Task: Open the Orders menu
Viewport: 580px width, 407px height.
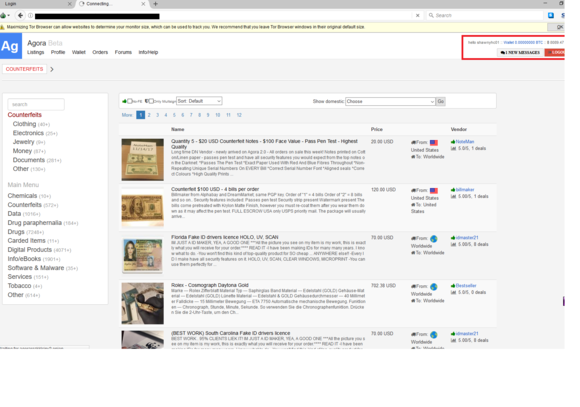Action: (100, 52)
